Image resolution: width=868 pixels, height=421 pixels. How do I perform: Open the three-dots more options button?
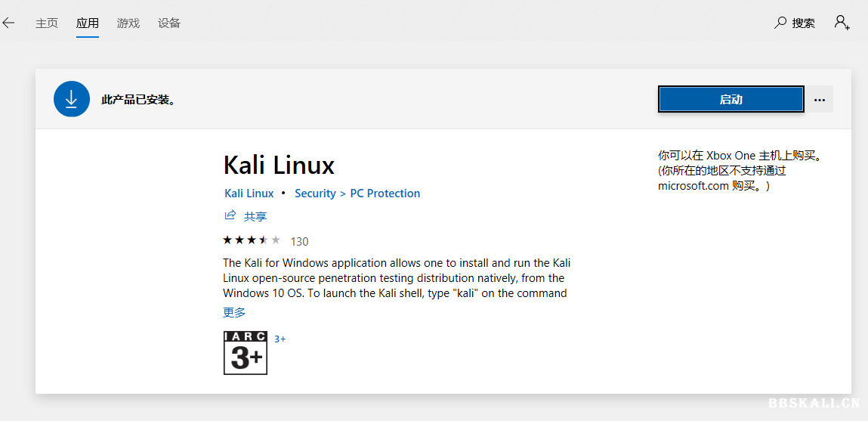point(820,100)
